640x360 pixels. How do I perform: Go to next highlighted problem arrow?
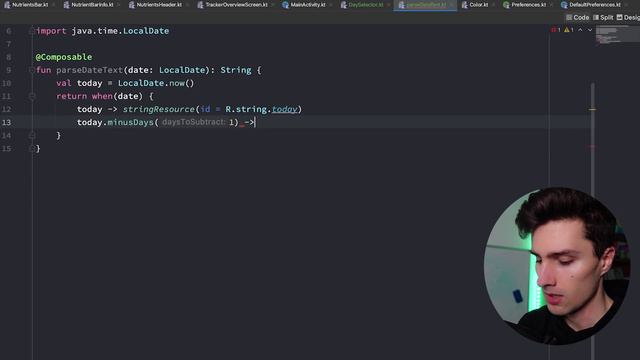click(590, 30)
